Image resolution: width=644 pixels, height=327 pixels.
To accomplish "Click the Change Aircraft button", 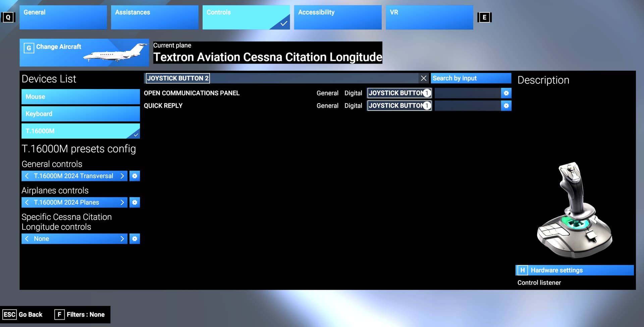I will (84, 53).
